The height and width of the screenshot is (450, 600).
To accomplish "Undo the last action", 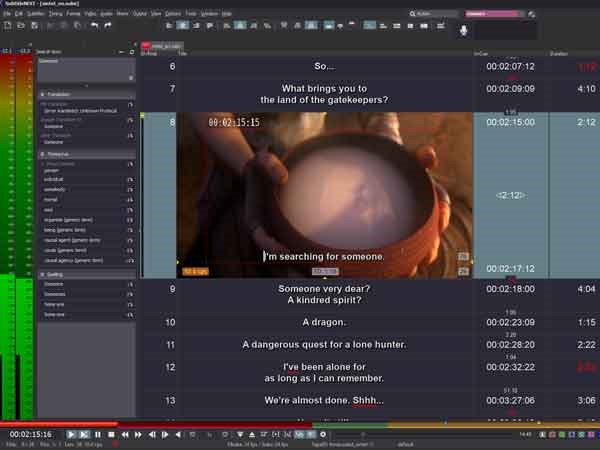I will tap(94, 26).
